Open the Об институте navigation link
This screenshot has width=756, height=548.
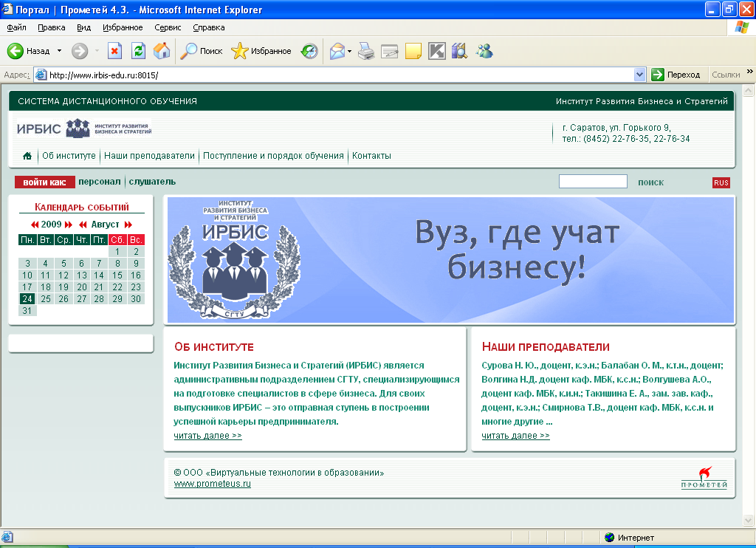[x=69, y=156]
